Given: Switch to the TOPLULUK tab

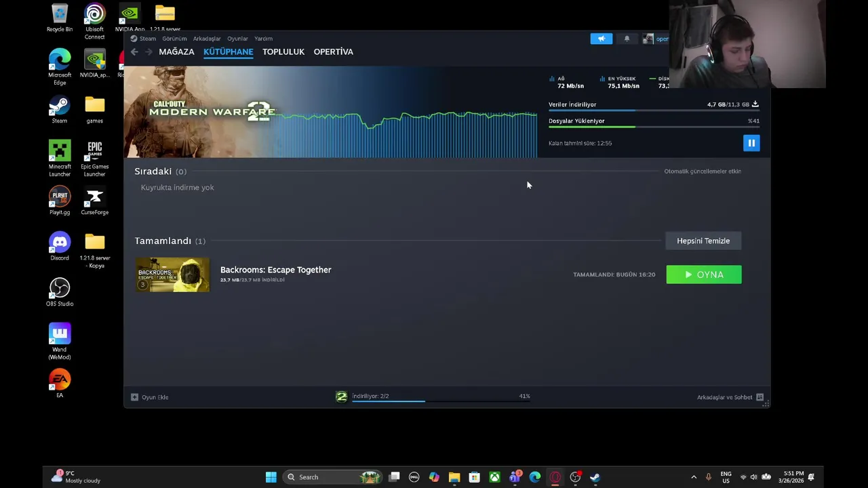Looking at the screenshot, I should [283, 52].
